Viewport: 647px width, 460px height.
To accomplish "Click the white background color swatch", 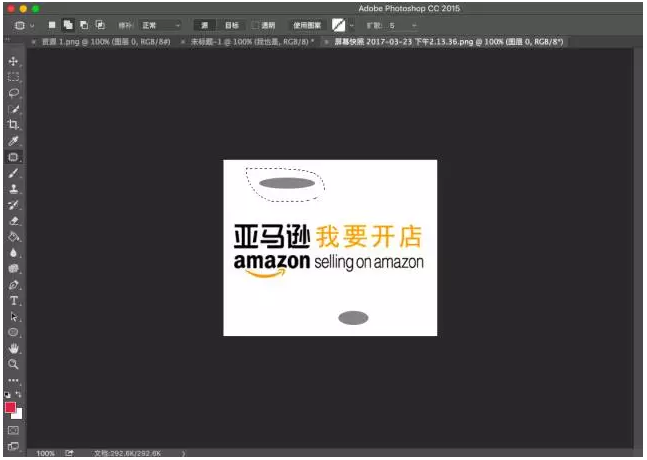I will [x=18, y=415].
